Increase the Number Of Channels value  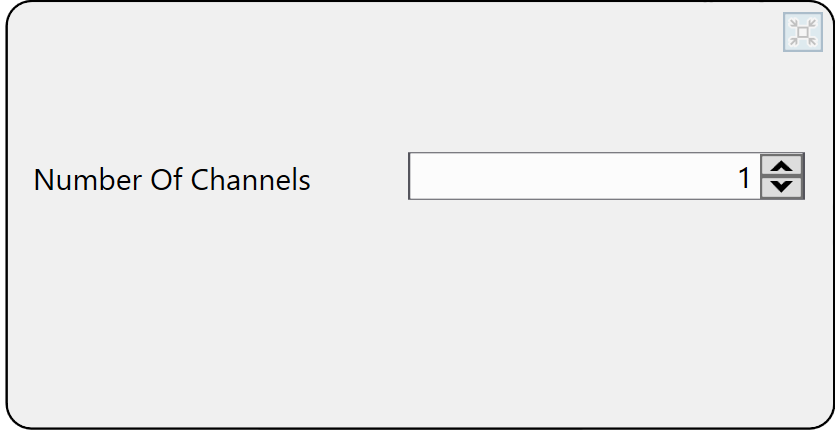782,166
